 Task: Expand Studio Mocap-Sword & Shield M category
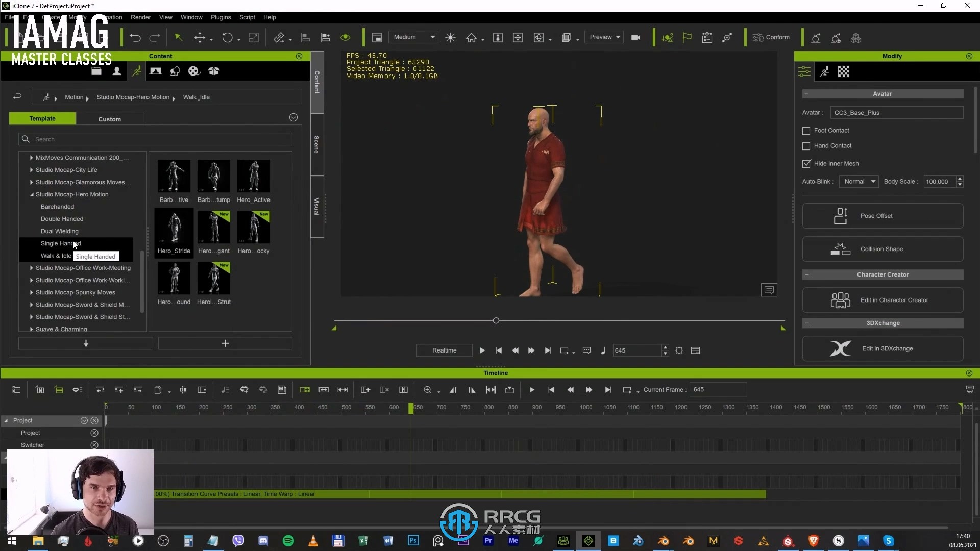[32, 304]
